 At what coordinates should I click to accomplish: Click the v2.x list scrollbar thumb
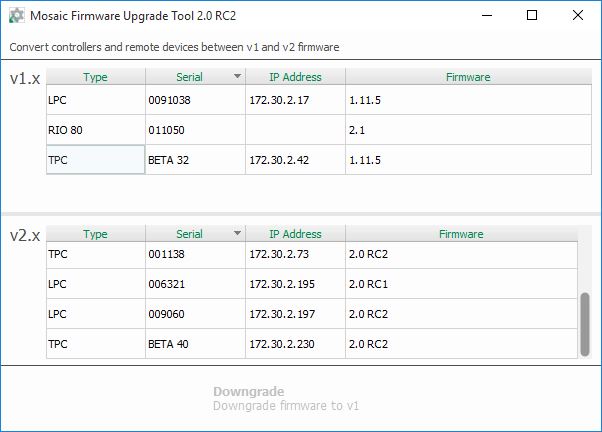click(x=585, y=324)
